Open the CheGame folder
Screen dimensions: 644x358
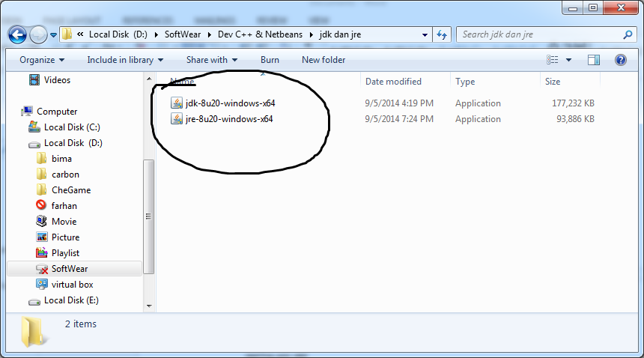(71, 190)
